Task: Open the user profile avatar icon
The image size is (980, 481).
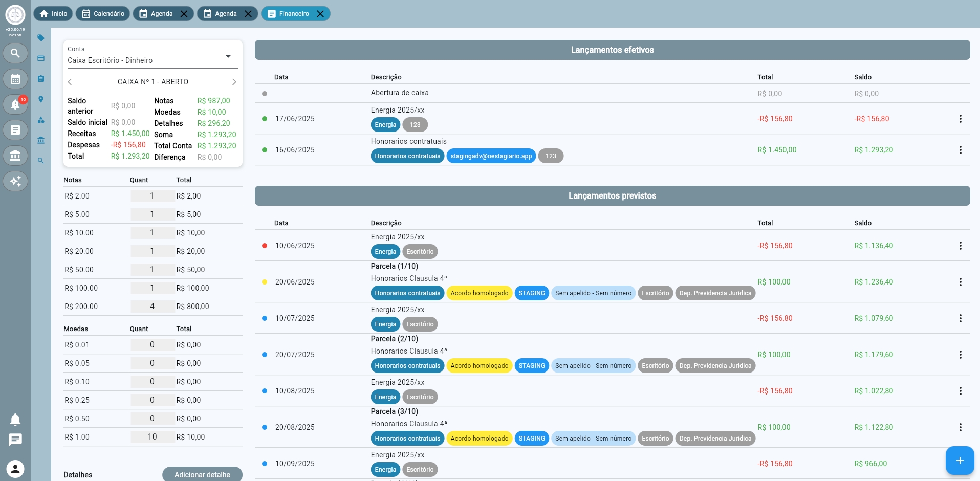Action: coord(15,469)
